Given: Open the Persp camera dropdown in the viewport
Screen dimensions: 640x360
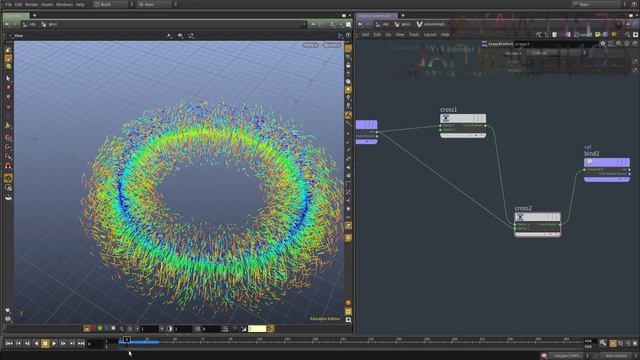Looking at the screenshot, I should (x=310, y=45).
